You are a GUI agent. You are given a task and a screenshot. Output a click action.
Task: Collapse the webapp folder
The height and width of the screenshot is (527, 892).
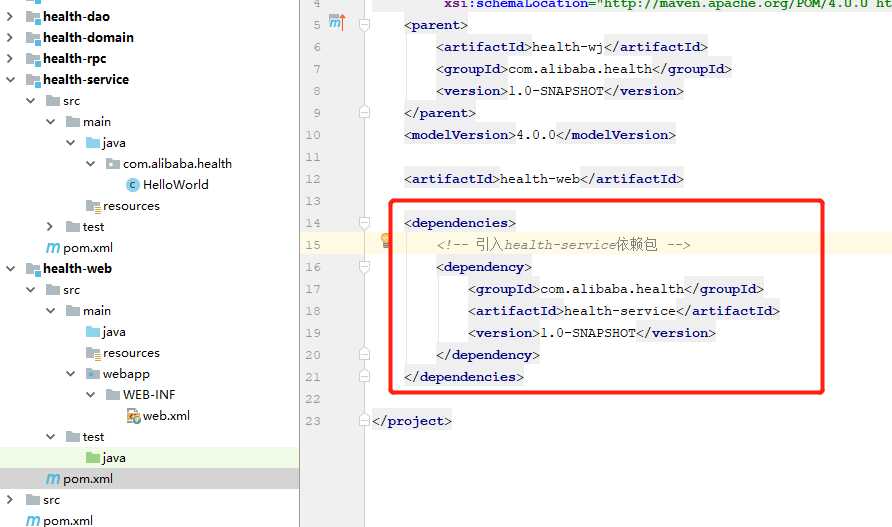click(71, 374)
